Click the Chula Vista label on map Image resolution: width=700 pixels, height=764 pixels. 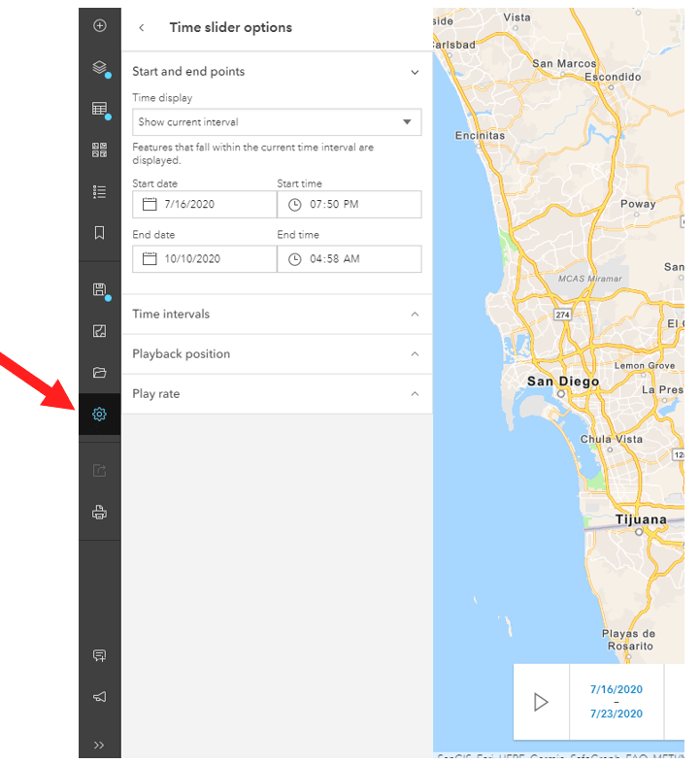612,439
